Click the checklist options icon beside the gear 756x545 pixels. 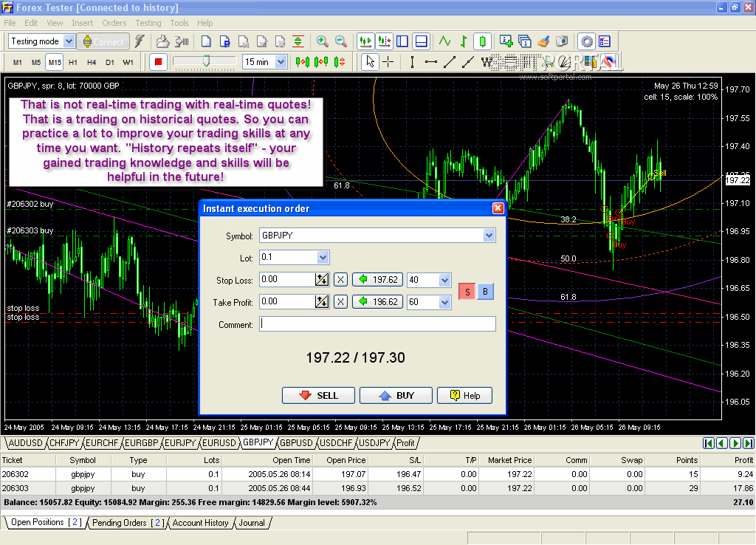[x=605, y=41]
